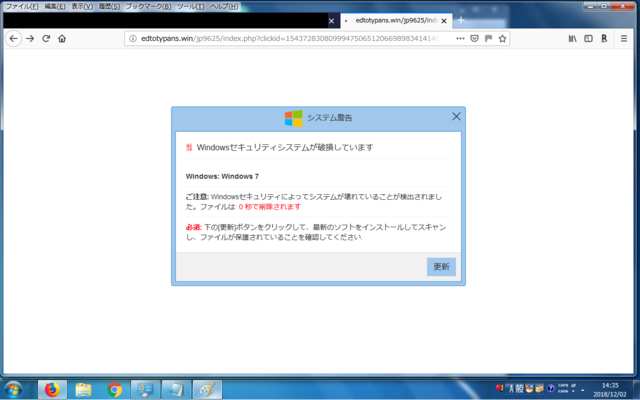Viewport: 640px width, 400px height.
Task: Click the Windowsセキュリティシステムが破損しています heading
Action: tap(285, 147)
